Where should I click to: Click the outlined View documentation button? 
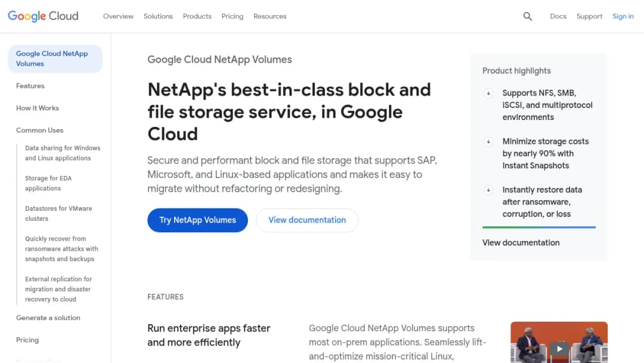pyautogui.click(x=307, y=220)
